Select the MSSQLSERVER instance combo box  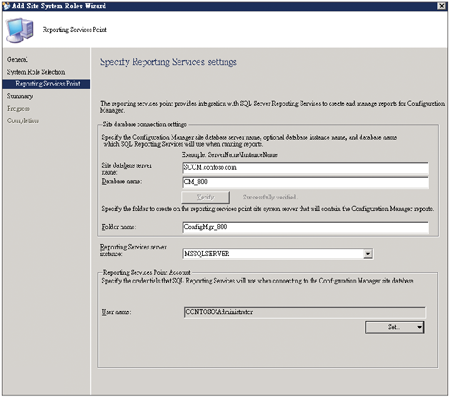point(278,254)
